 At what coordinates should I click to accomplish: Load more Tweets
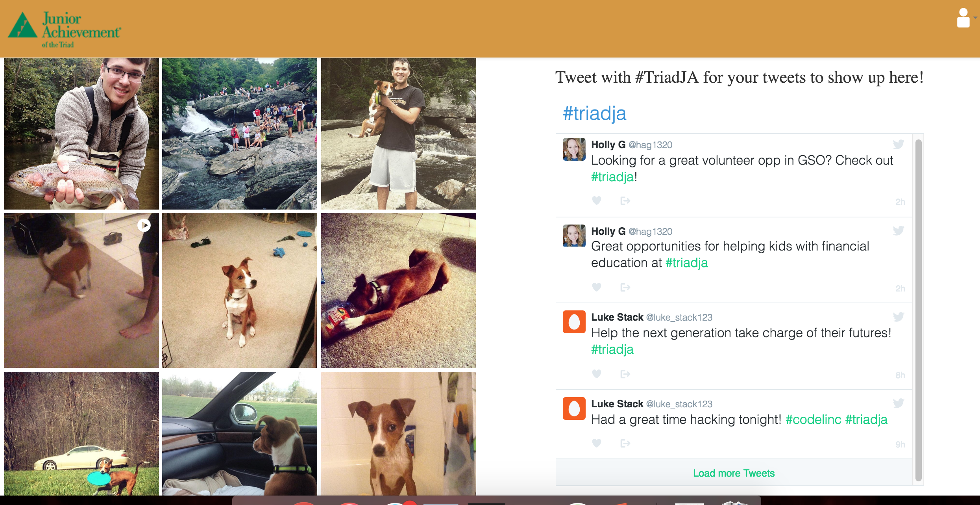(x=734, y=473)
